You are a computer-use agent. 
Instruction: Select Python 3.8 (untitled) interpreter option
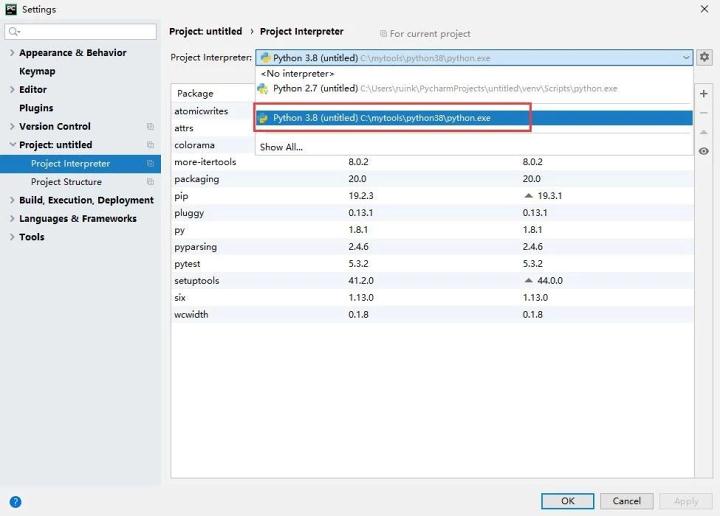click(x=474, y=118)
